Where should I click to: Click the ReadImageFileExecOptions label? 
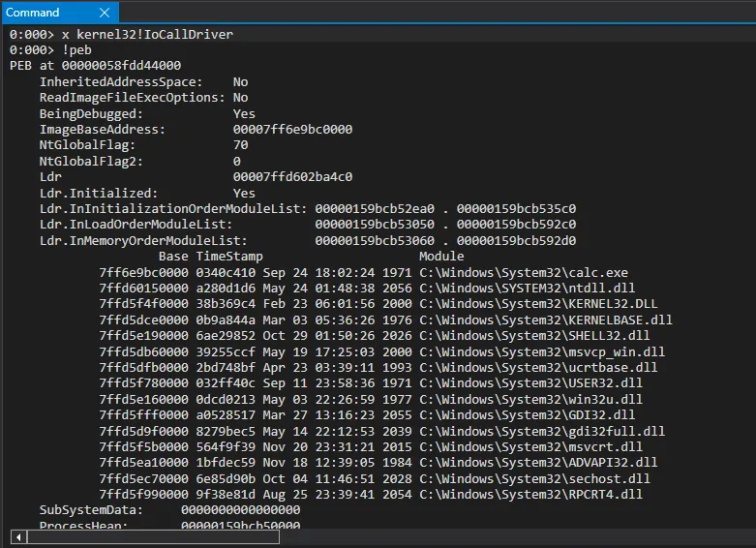tap(132, 98)
